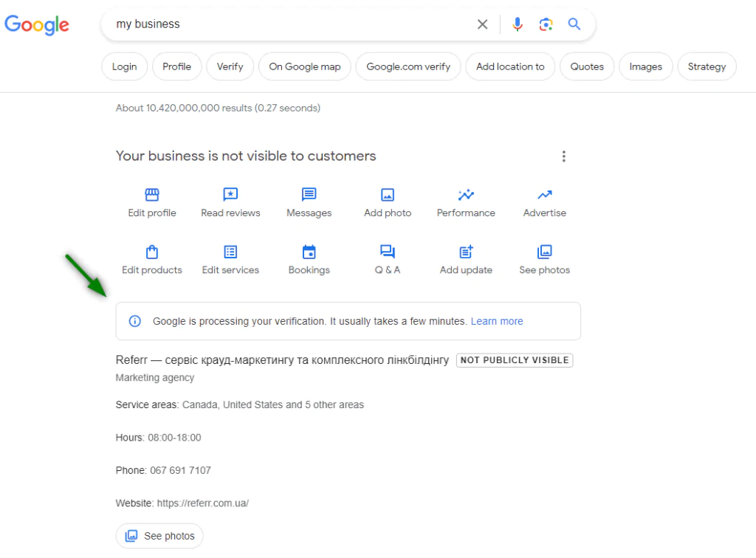756x558 pixels.
Task: Clear the search box with X icon
Action: [482, 24]
